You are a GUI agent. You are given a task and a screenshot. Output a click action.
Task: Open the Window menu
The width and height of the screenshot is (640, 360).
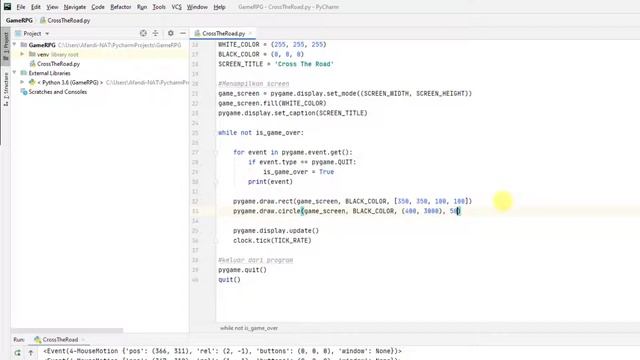coord(197,7)
